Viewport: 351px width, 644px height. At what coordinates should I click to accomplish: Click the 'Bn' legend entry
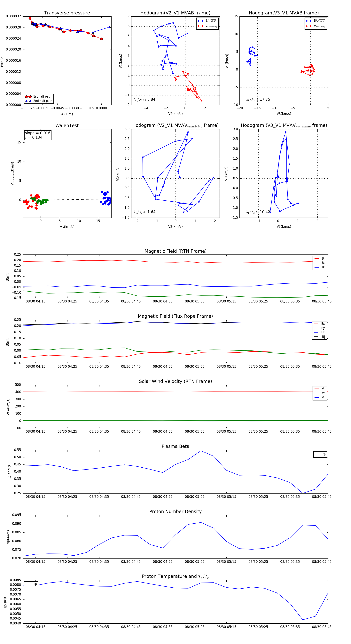[320, 268]
